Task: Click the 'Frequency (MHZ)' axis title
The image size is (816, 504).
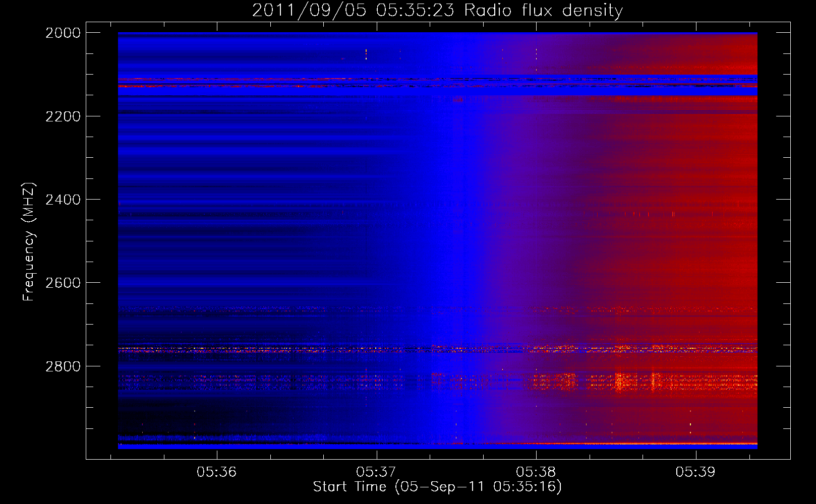Action: [x=29, y=241]
